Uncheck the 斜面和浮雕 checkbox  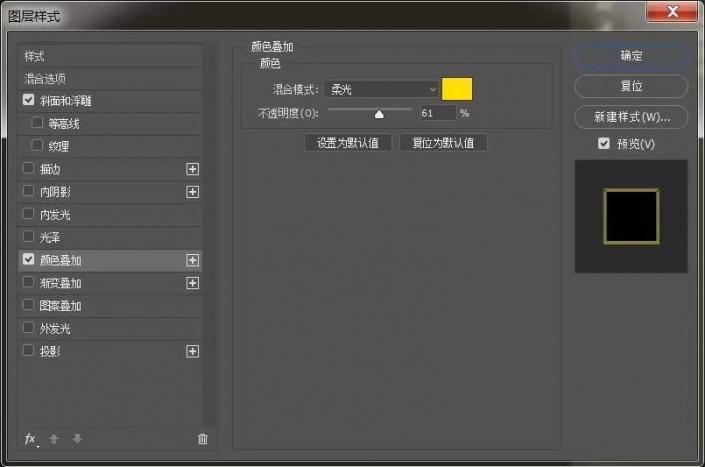(x=28, y=100)
